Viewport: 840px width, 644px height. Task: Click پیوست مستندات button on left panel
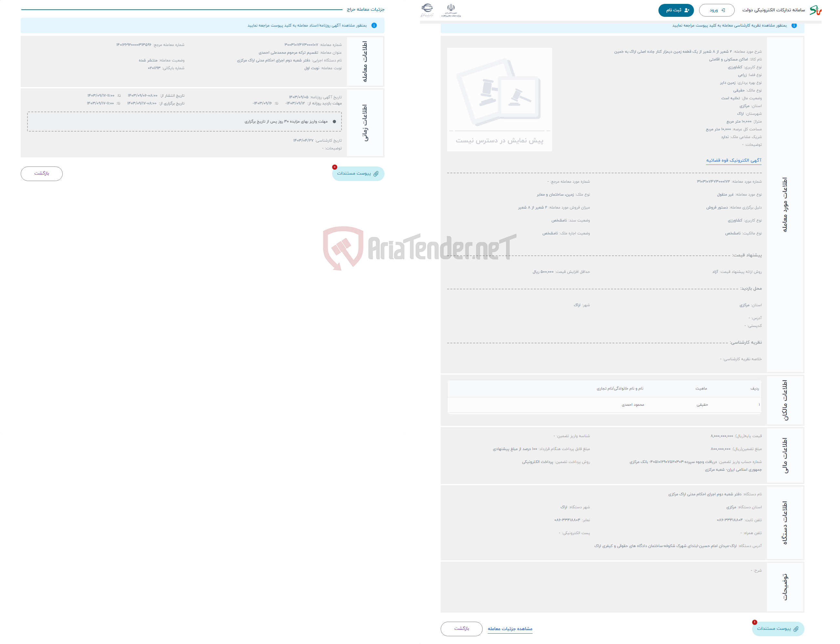point(359,173)
